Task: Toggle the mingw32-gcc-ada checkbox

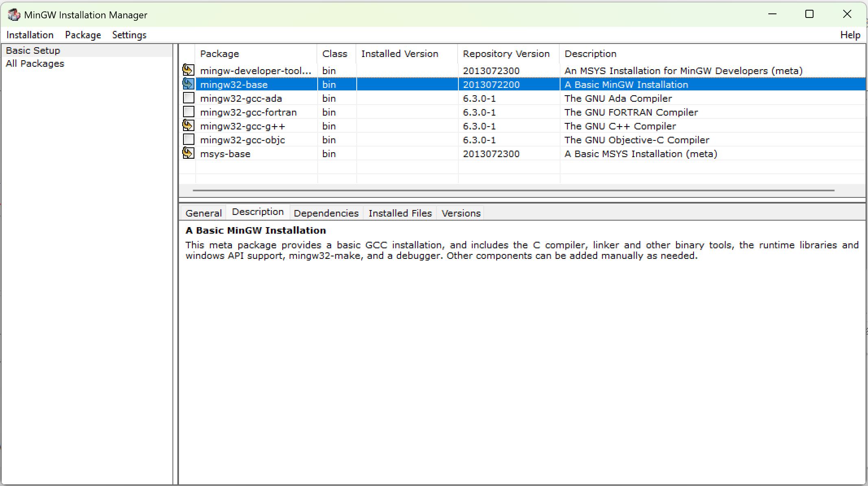Action: (x=188, y=98)
